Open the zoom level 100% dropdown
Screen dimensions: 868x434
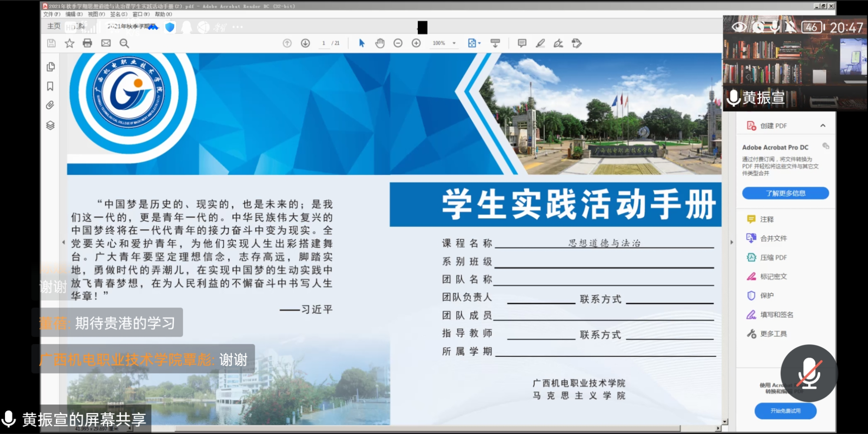click(444, 43)
